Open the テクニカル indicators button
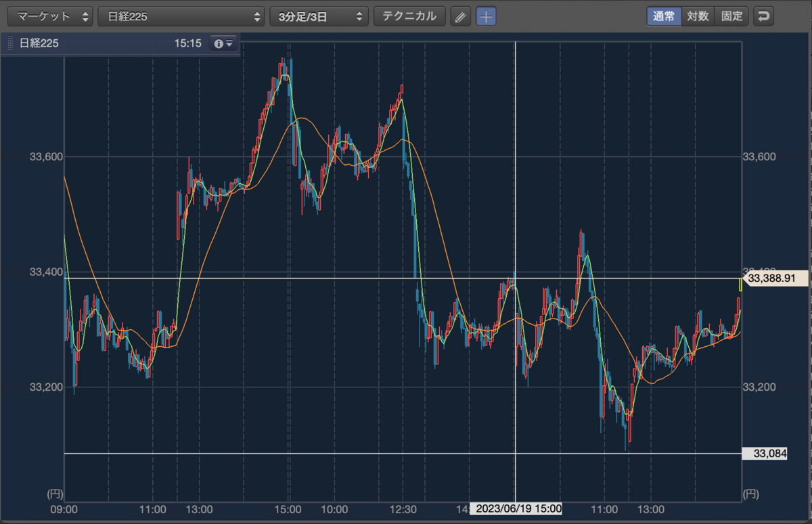The width and height of the screenshot is (812, 524). (409, 16)
